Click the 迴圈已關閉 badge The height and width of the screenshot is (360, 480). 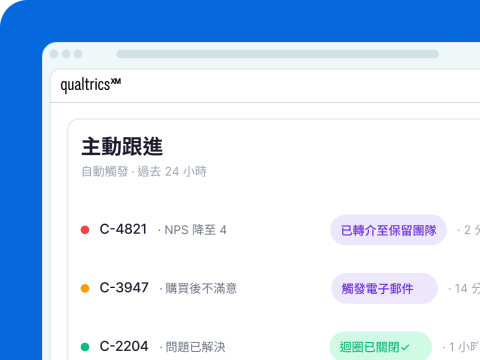pos(381,346)
